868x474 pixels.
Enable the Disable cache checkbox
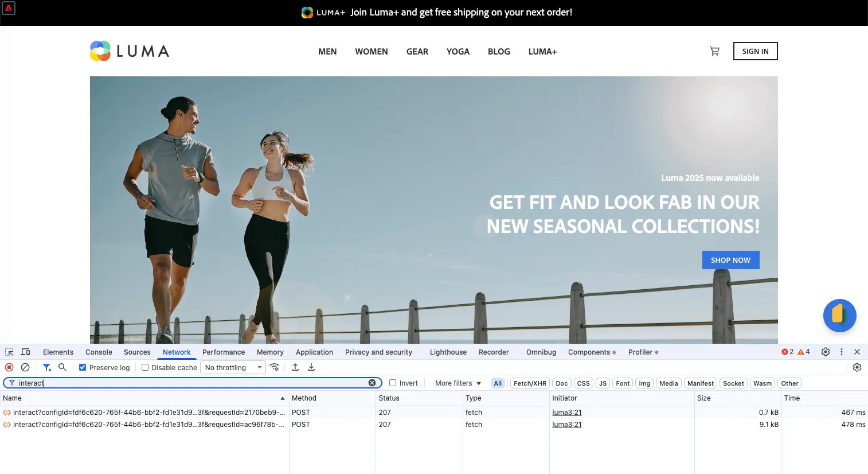(145, 367)
